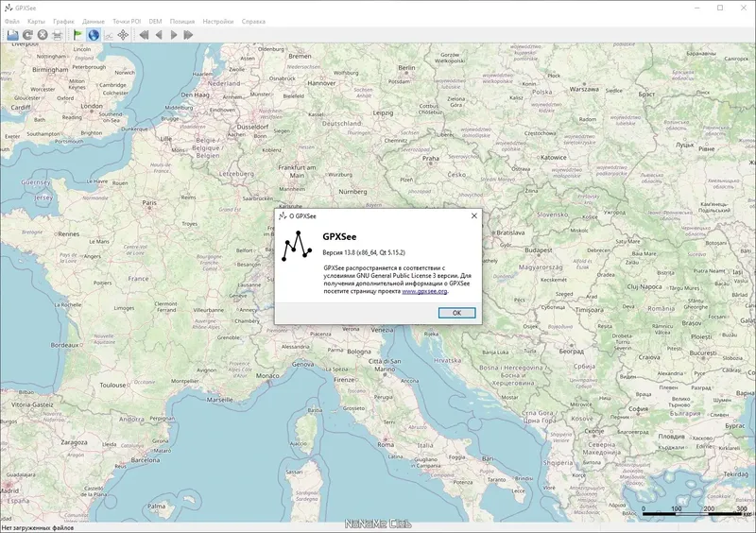Click София label on the map

coord(638,408)
